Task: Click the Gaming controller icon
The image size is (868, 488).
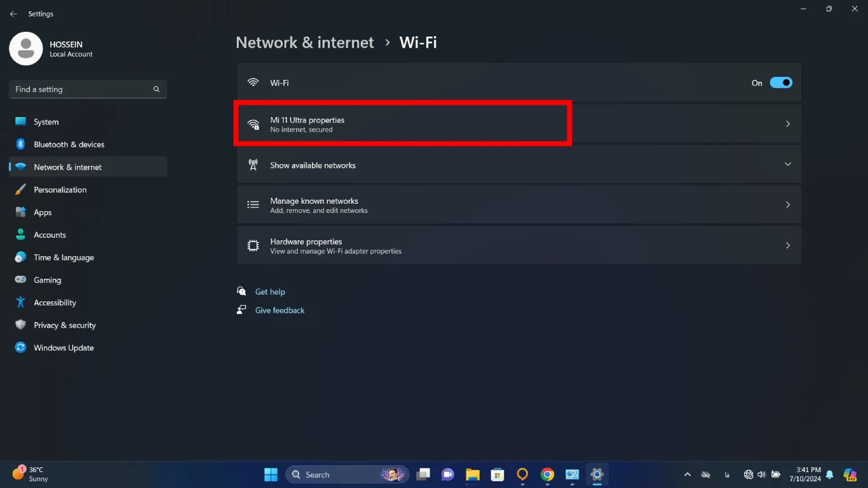Action: [x=21, y=280]
